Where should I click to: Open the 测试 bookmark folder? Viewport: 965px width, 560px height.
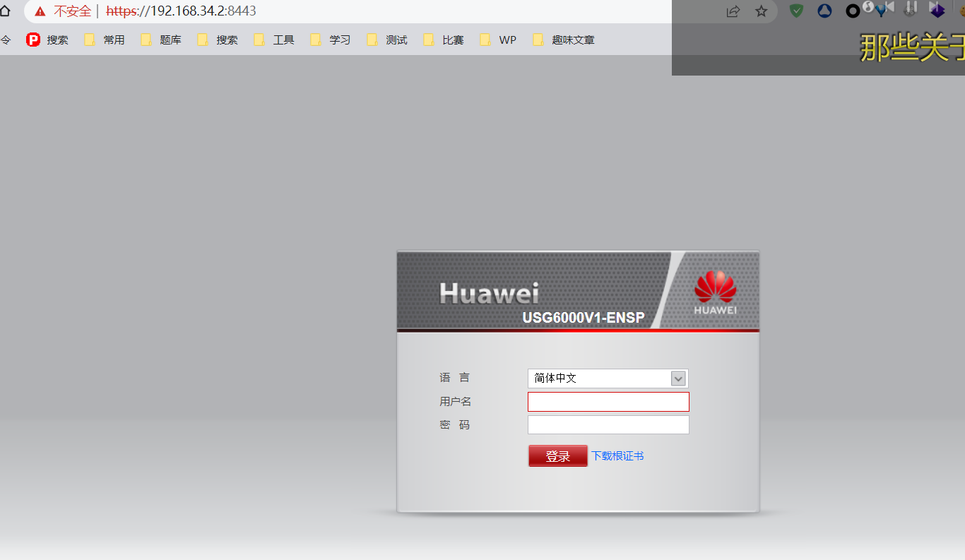click(387, 40)
